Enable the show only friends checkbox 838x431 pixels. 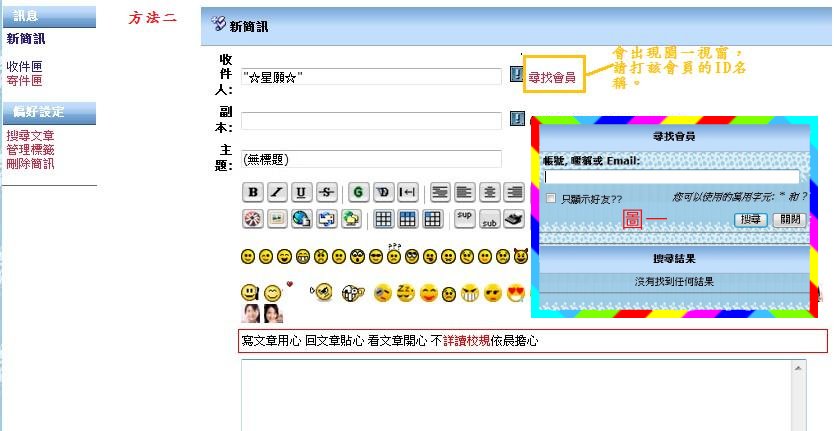click(551, 199)
